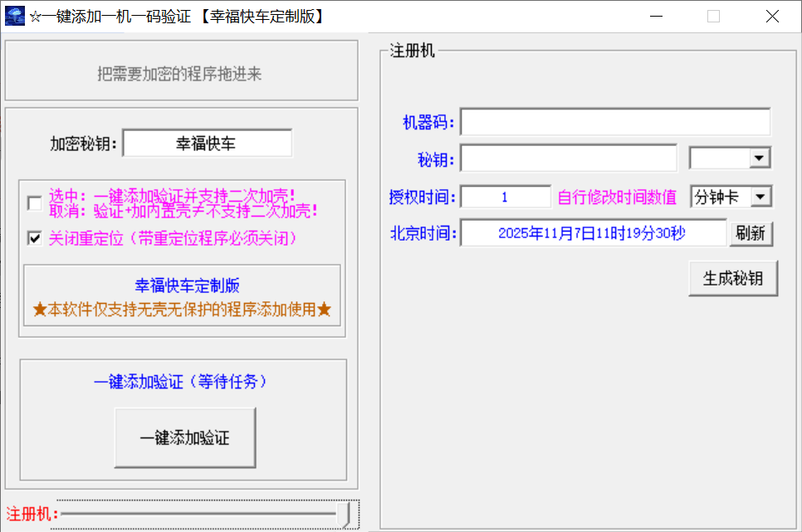The width and height of the screenshot is (802, 532).
Task: Click the 生成秘钥 button to generate a key
Action: (733, 278)
